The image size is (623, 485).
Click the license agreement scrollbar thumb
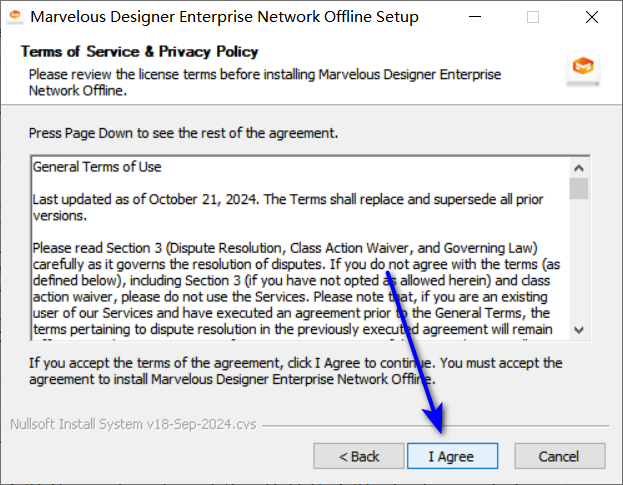[579, 188]
